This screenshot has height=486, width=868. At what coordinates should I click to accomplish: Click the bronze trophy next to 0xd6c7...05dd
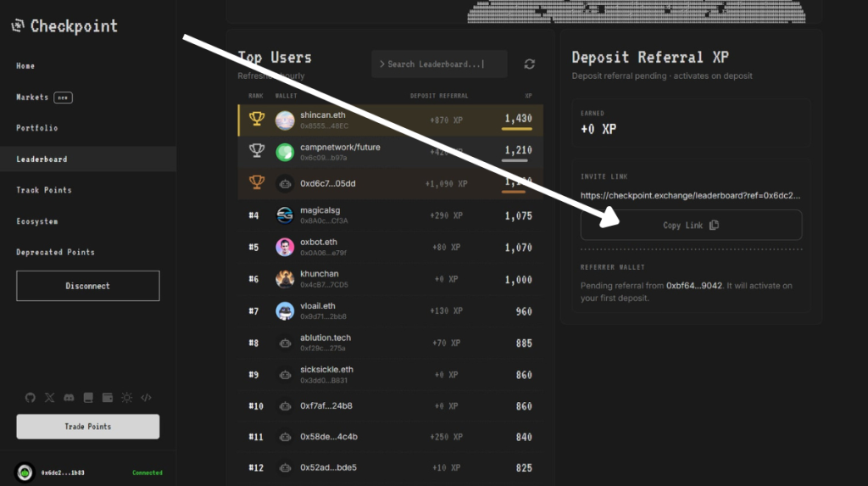[x=256, y=182]
